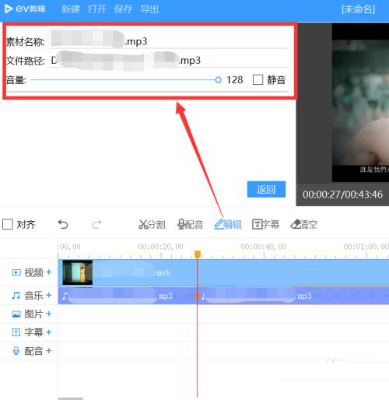Toggle the 对齐 checkbox
The width and height of the screenshot is (389, 400).
point(7,224)
